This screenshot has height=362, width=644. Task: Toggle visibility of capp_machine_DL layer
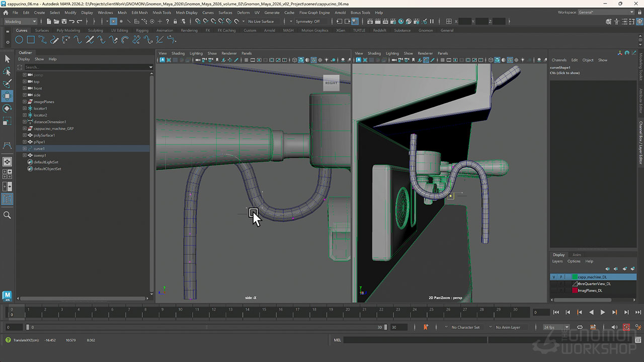click(x=554, y=277)
